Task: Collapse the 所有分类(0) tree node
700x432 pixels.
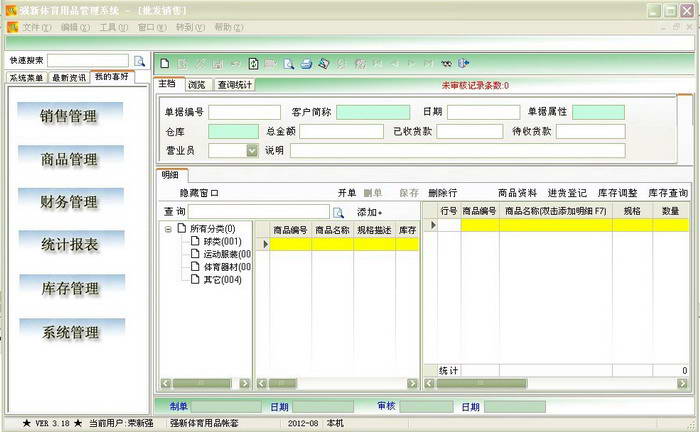Action: pyautogui.click(x=168, y=229)
